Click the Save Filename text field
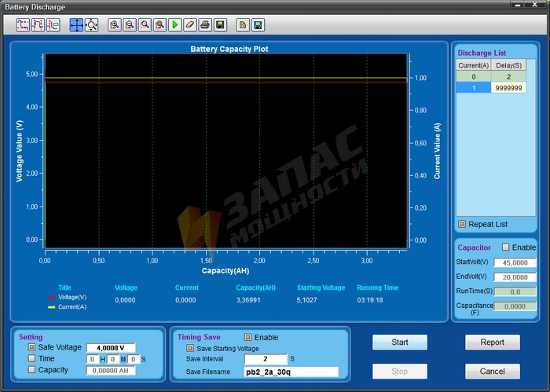Viewport: 550px width, 392px height. point(291,372)
